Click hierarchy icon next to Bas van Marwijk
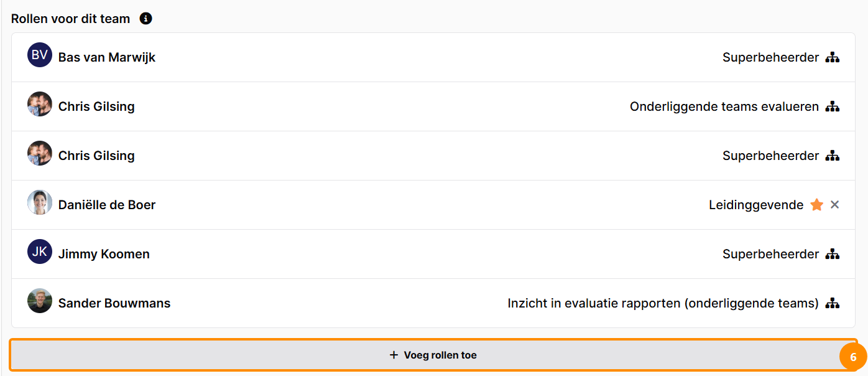 point(833,57)
